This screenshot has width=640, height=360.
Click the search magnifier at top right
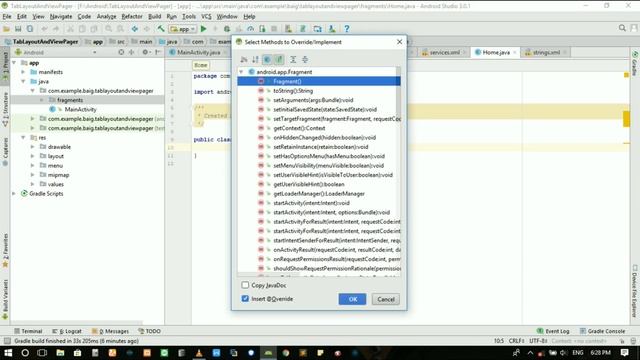tap(622, 28)
